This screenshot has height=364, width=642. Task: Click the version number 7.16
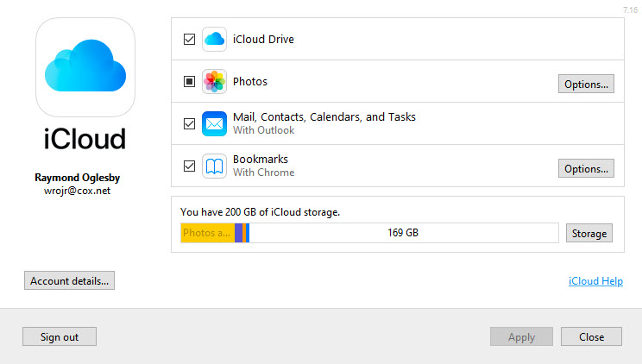(x=630, y=9)
